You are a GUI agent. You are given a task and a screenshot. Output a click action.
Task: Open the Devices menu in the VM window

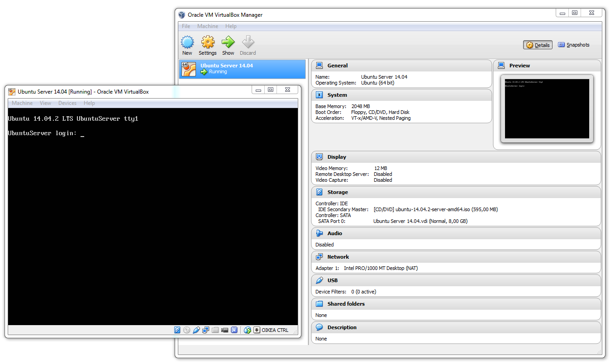[67, 103]
